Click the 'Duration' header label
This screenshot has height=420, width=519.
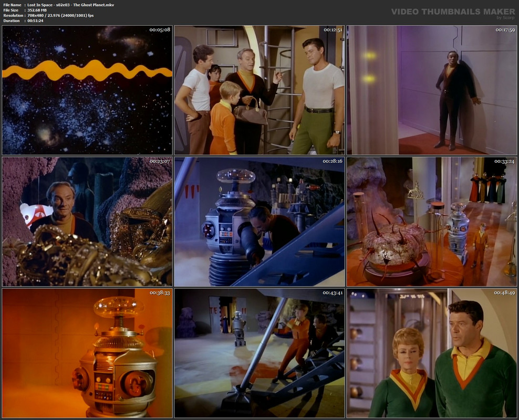click(x=12, y=20)
